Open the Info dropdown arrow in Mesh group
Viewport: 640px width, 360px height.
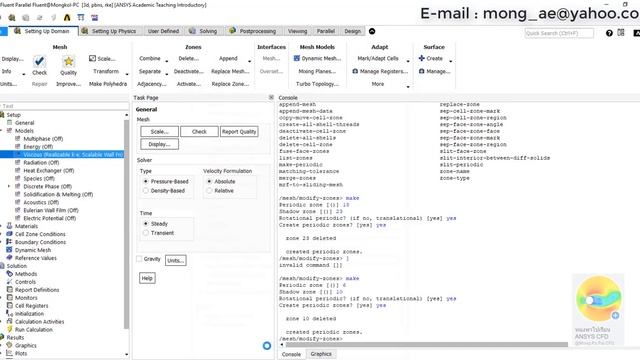click(x=24, y=74)
